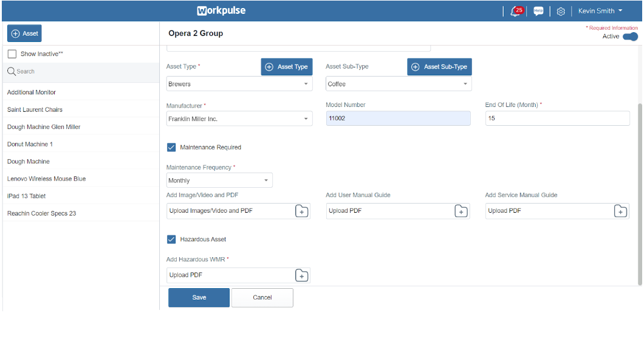The image size is (644, 338).
Task: Save the asset form
Action: pos(199,298)
